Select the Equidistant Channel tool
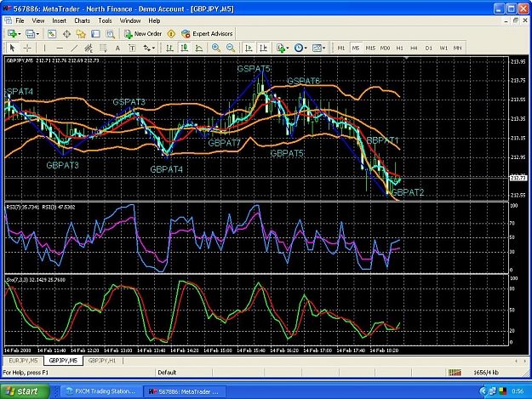This screenshot has height=399, width=532. [x=89, y=48]
